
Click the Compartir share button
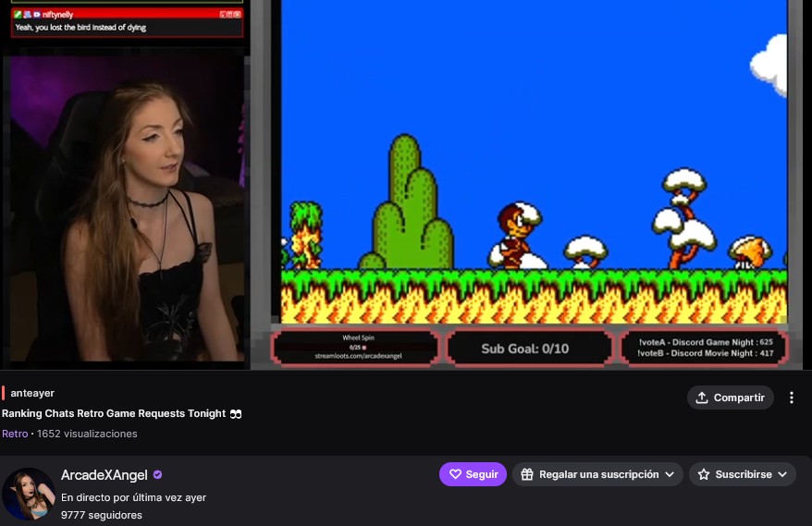pyautogui.click(x=731, y=398)
